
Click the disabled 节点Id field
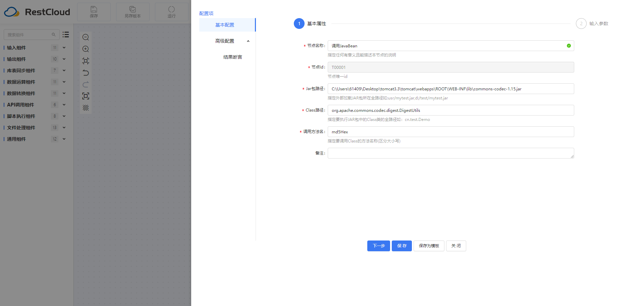click(x=451, y=67)
